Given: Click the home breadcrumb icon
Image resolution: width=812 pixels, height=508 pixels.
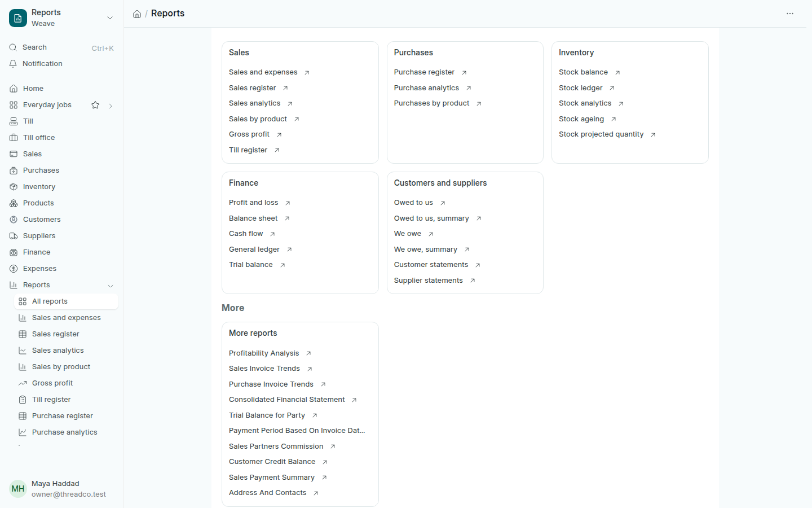Looking at the screenshot, I should [x=137, y=14].
